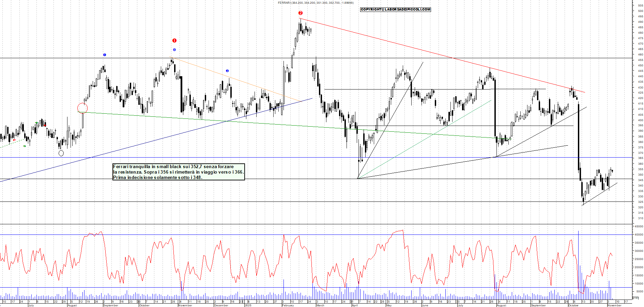Click the "November" label at the far right of the axis
Screen dimensions: 644x307
[x=615, y=305]
